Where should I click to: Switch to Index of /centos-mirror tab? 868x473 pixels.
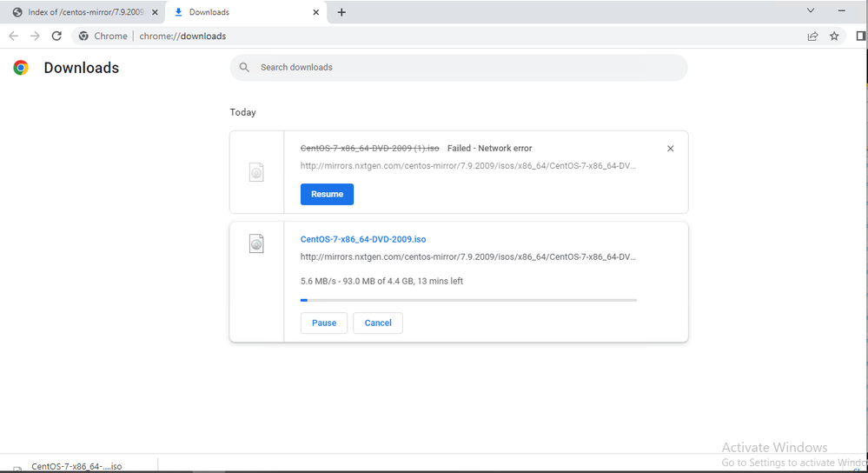pos(83,12)
